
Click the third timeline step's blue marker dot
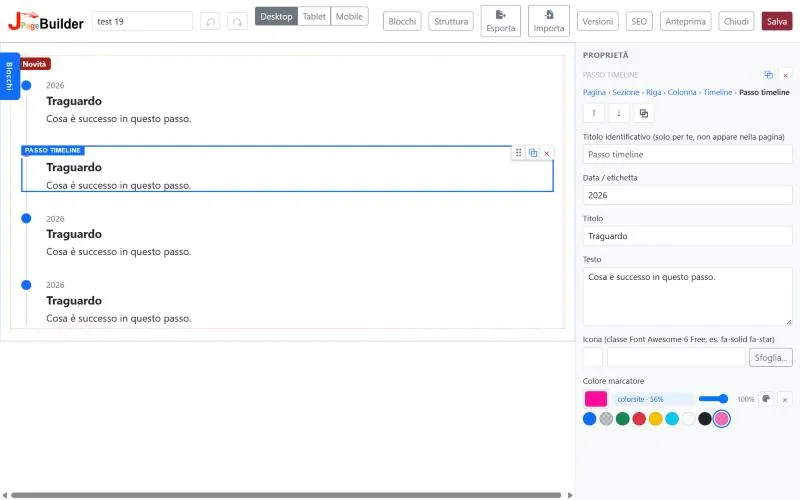tap(27, 218)
